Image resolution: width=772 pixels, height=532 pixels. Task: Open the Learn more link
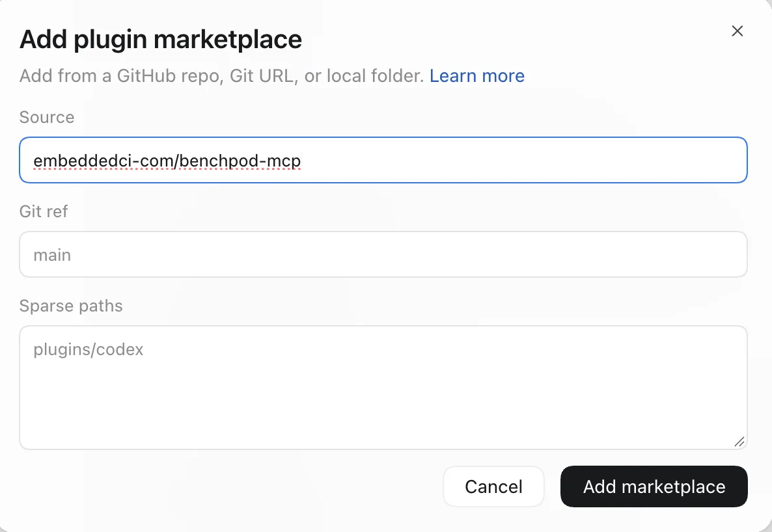476,76
